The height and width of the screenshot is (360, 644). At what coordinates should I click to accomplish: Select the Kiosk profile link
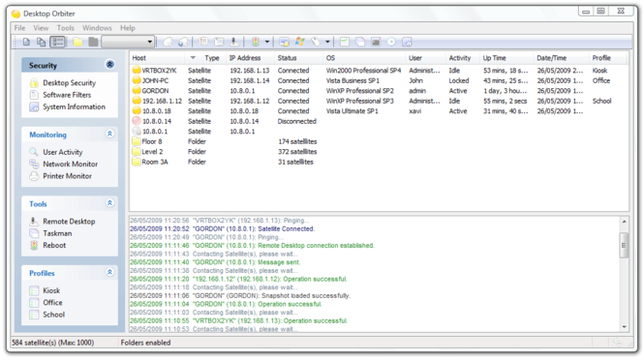click(x=51, y=290)
